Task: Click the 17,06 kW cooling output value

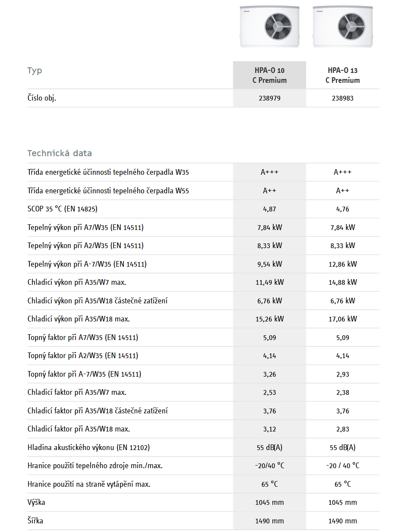Action: pos(343,319)
